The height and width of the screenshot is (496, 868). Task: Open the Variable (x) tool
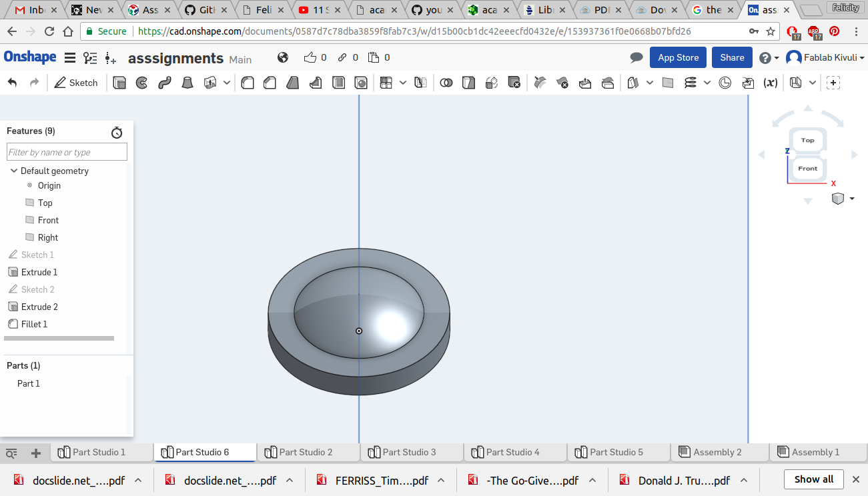[x=771, y=83]
